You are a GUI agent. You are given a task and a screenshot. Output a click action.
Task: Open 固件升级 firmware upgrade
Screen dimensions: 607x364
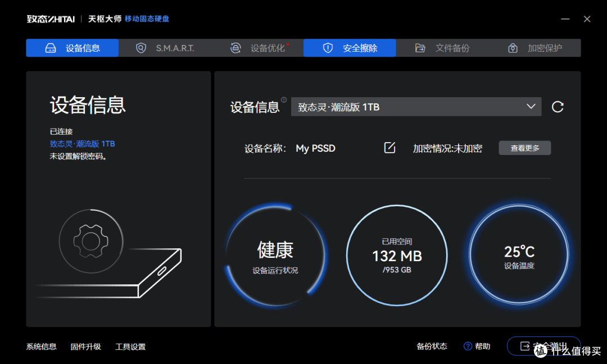(86, 347)
